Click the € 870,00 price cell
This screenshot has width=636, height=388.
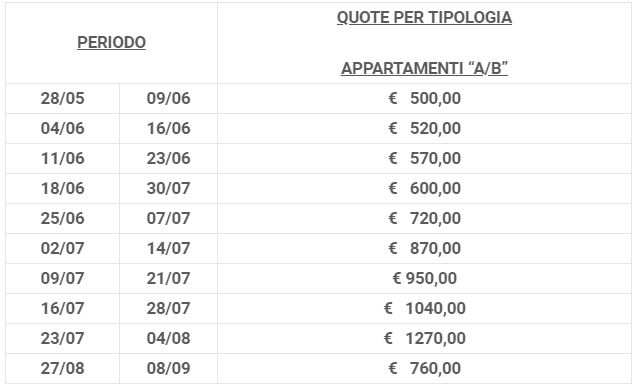click(424, 249)
